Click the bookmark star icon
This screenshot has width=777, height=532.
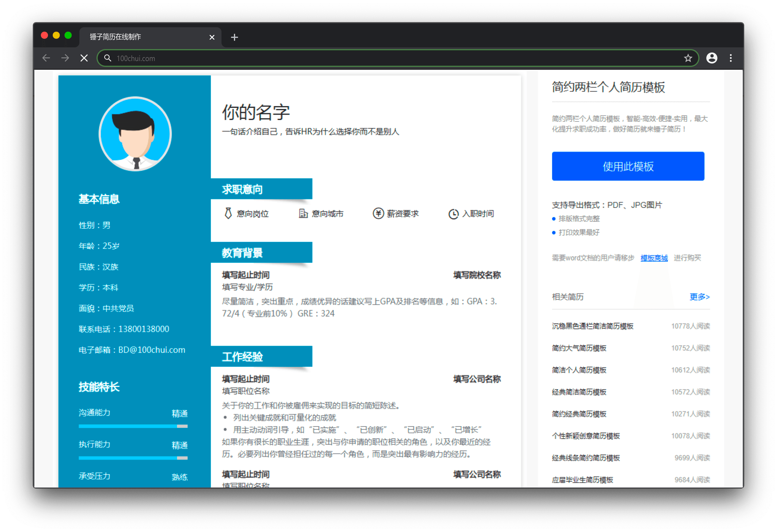(x=688, y=58)
